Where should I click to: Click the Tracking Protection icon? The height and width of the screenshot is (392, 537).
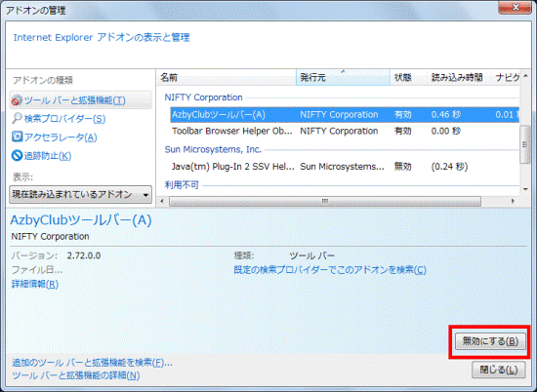coord(17,155)
